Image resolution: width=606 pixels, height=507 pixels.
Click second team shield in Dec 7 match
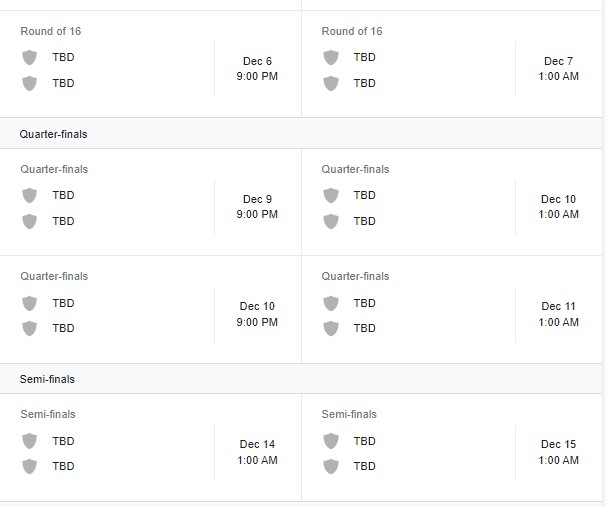(331, 83)
